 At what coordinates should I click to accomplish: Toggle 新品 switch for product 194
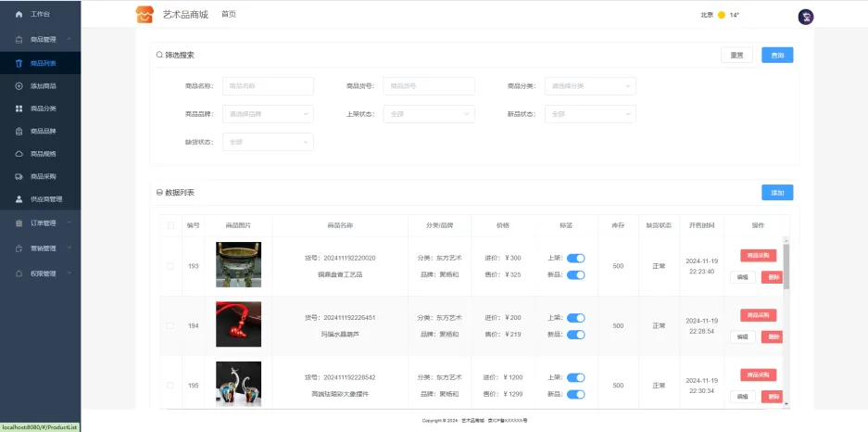575,334
